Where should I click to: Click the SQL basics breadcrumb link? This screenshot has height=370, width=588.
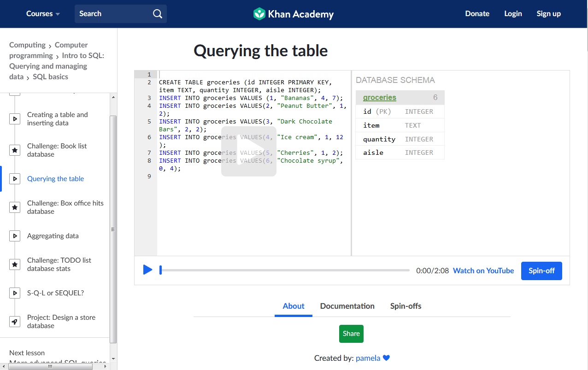point(50,77)
